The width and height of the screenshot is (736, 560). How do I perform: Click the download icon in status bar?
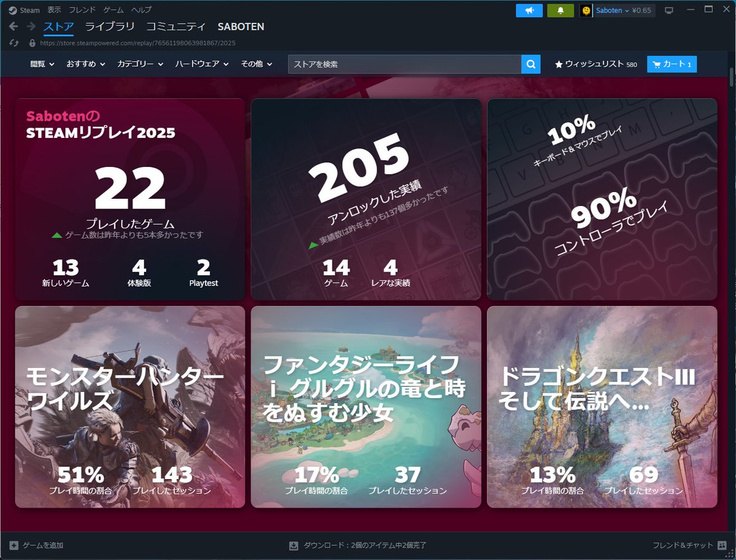[x=293, y=545]
